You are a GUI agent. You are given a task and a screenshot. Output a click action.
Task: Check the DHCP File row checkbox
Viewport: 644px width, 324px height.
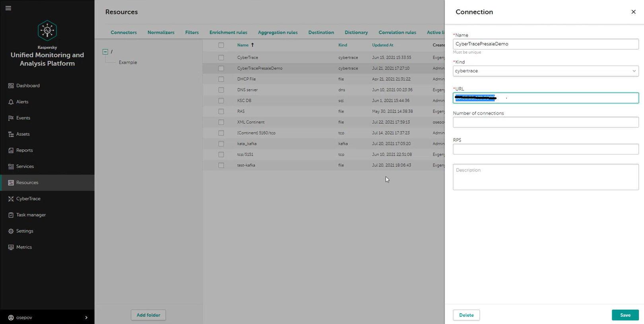[221, 79]
